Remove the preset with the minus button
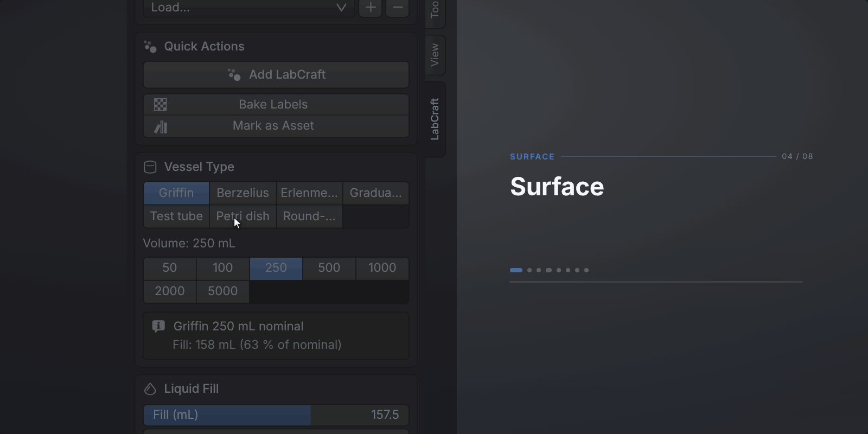868x434 pixels. (398, 8)
